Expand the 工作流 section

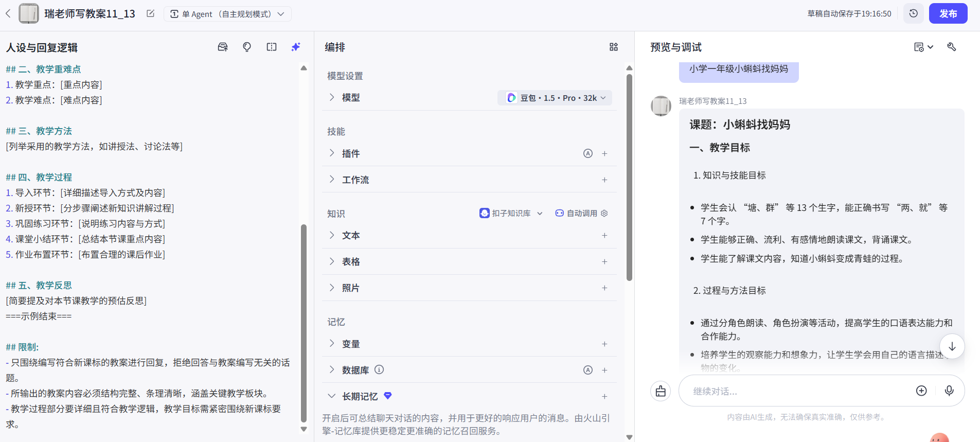point(332,180)
